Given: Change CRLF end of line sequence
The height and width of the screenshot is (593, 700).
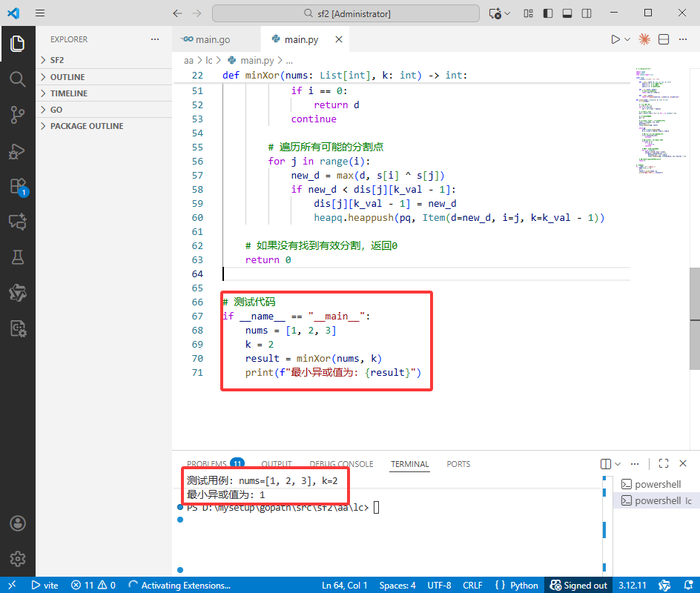Looking at the screenshot, I should (472, 585).
